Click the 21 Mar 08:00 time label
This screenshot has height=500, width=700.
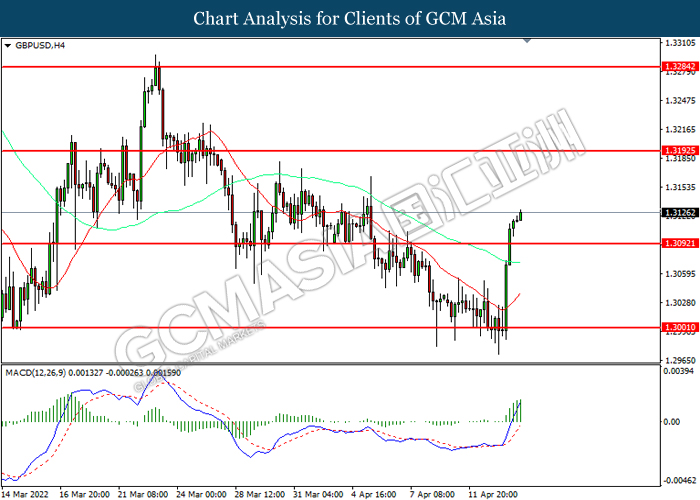click(143, 495)
